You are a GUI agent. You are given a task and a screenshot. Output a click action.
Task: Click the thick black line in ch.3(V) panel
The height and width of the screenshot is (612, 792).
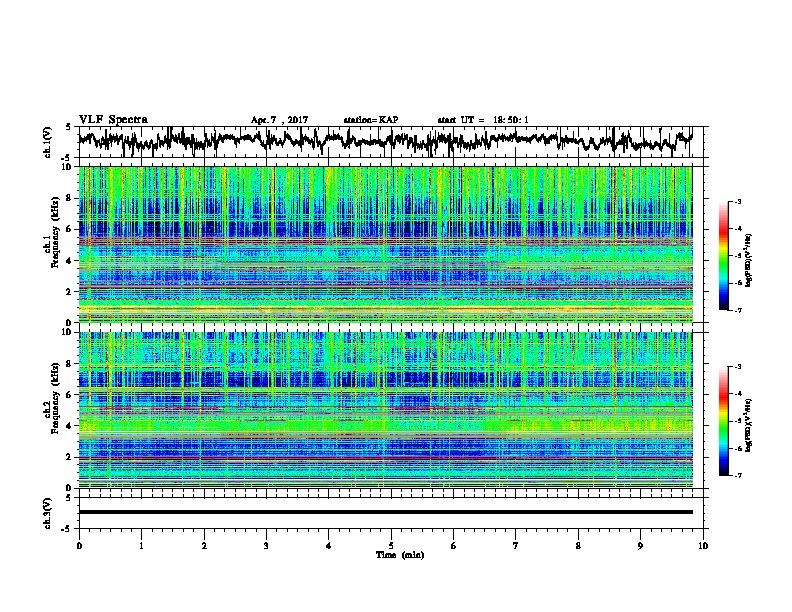tap(385, 512)
